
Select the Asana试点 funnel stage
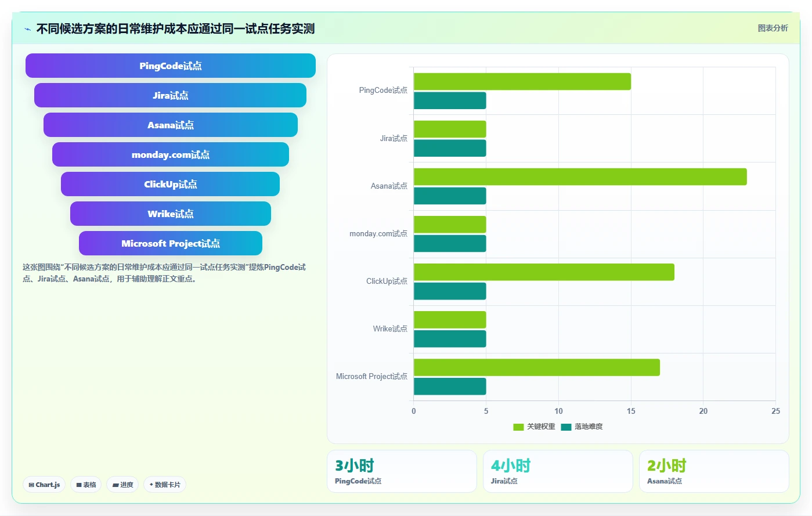(171, 125)
